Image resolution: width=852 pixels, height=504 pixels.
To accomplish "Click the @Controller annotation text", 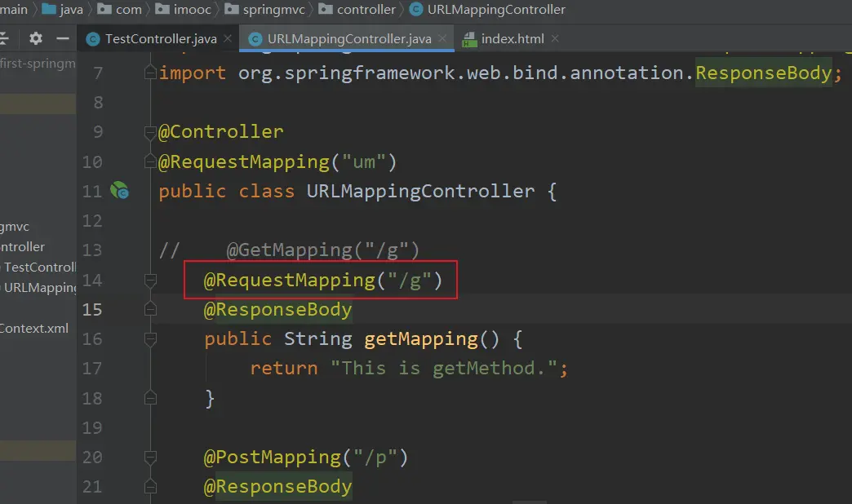I will [x=220, y=132].
